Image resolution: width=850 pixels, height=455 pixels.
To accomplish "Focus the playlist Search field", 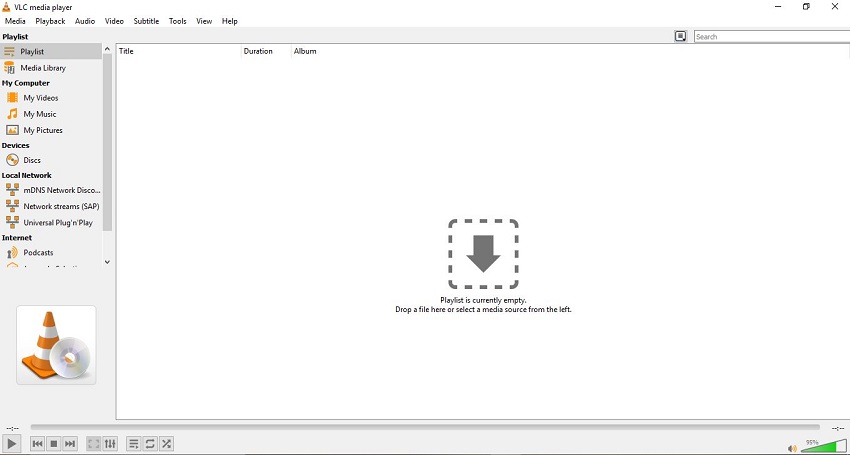I will click(x=772, y=36).
